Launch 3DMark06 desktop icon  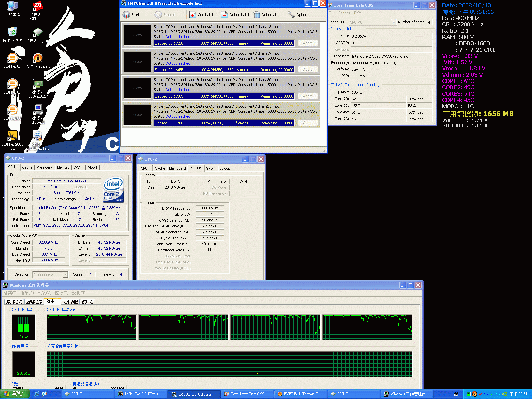coord(12,112)
